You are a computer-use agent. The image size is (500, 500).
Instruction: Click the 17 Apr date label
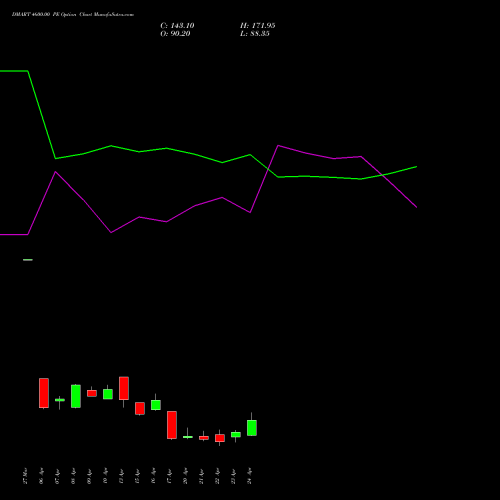169,476
